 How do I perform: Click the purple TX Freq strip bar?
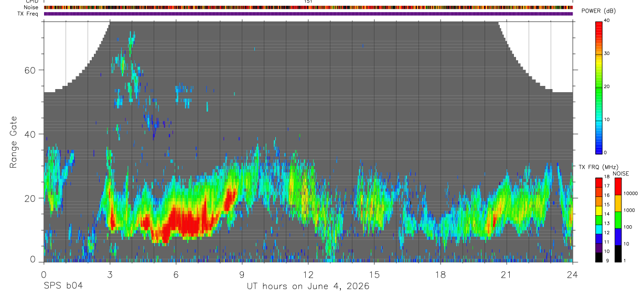308,14
